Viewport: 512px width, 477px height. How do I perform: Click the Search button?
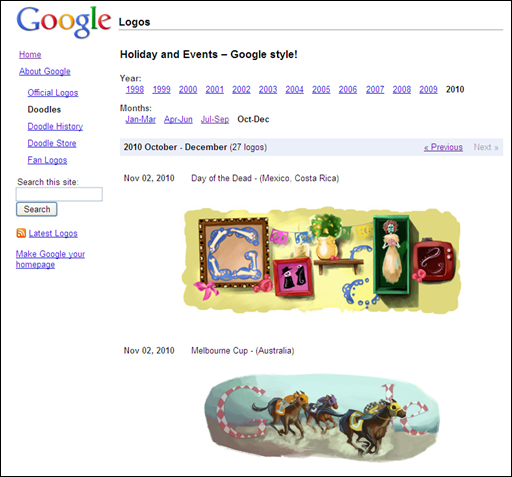pos(37,209)
